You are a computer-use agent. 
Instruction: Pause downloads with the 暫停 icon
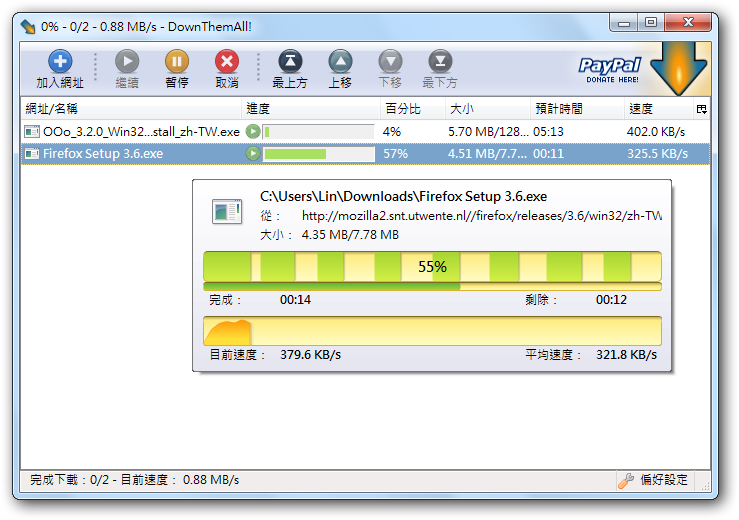[177, 61]
